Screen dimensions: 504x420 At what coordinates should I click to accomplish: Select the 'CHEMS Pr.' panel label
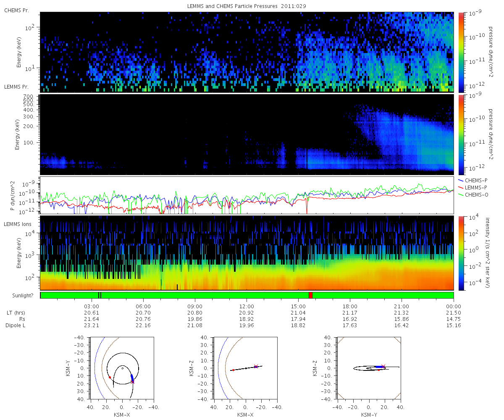(x=17, y=10)
